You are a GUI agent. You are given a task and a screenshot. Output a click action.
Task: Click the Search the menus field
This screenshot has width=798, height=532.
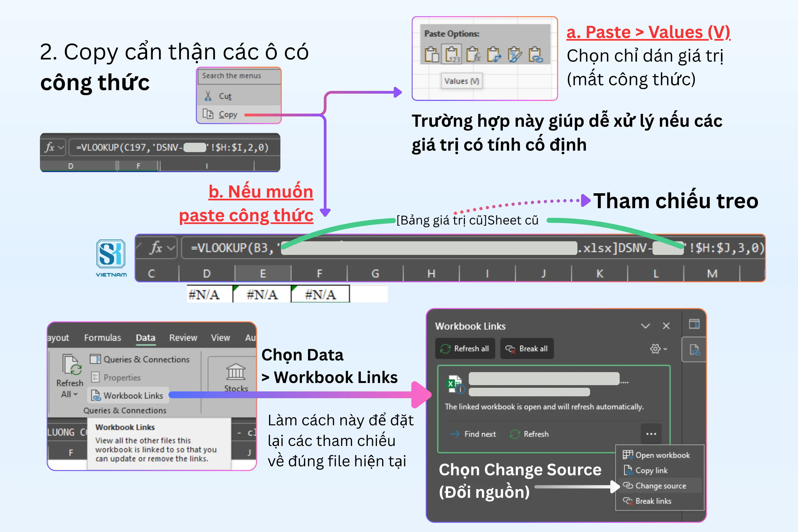239,76
